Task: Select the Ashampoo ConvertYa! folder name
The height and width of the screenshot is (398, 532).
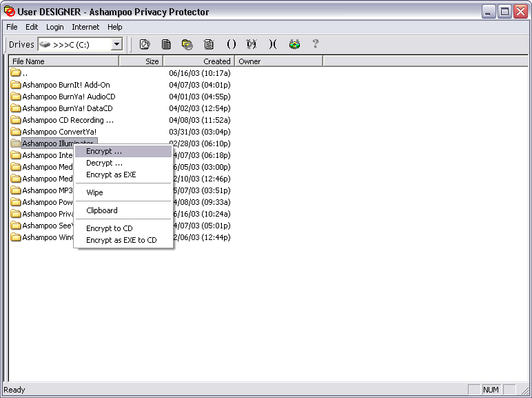Action: pyautogui.click(x=59, y=132)
